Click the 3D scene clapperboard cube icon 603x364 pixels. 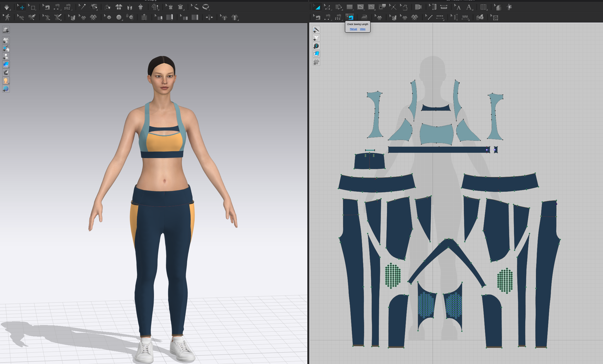click(6, 30)
